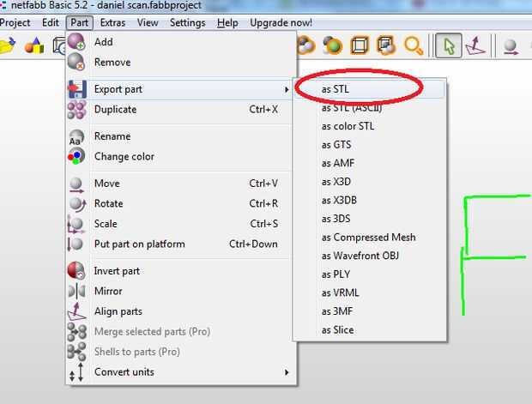Choose Put part on platform entry
Image resolution: width=532 pixels, height=404 pixels.
[181, 244]
